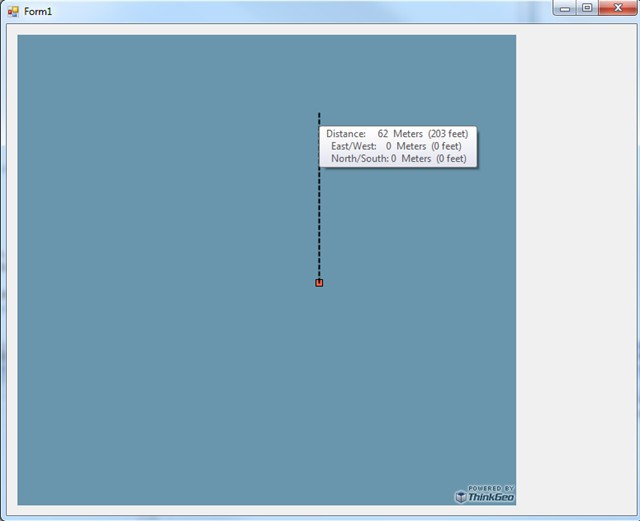Maximize the Form1 window
Screen dimensions: 640x521
click(x=587, y=8)
